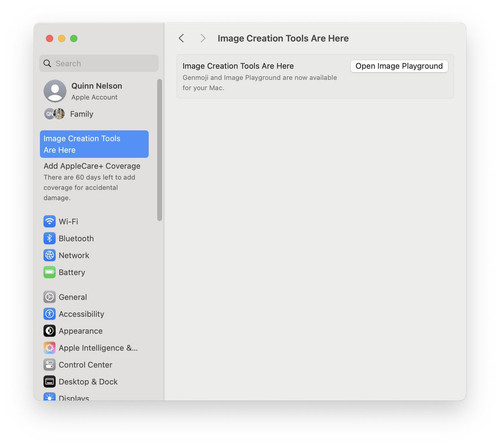Image resolution: width=500 pixels, height=445 pixels.
Task: Click the sidebar vertical scrollbar
Action: click(160, 150)
